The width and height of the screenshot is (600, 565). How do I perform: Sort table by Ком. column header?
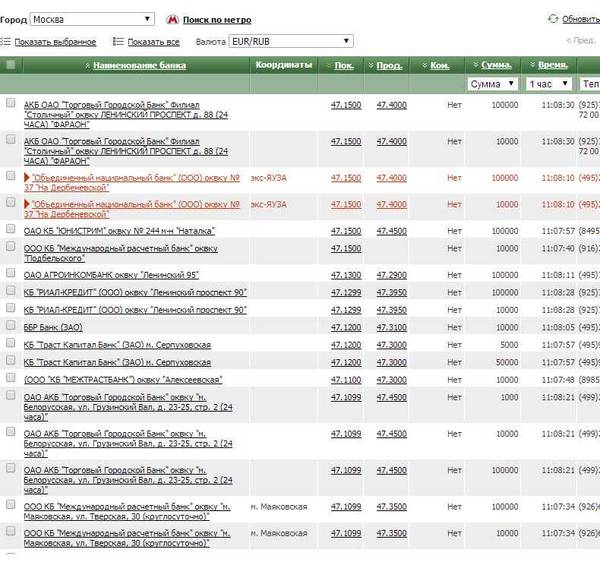pyautogui.click(x=440, y=65)
